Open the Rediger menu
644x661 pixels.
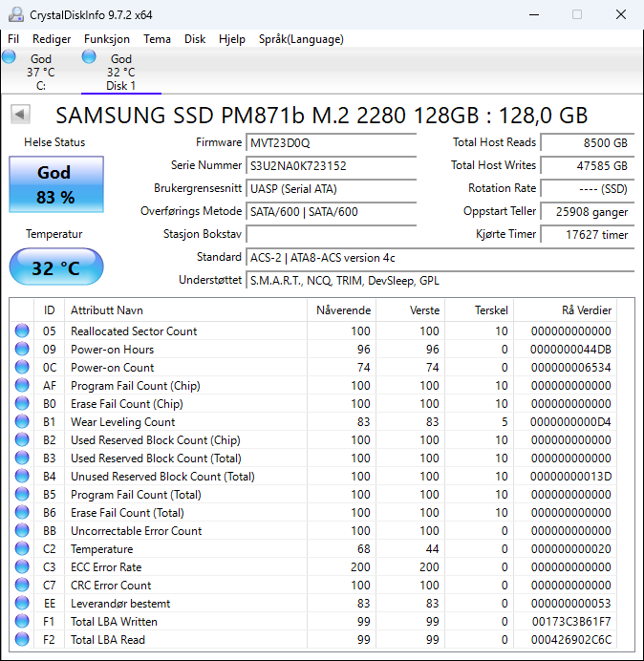52,39
